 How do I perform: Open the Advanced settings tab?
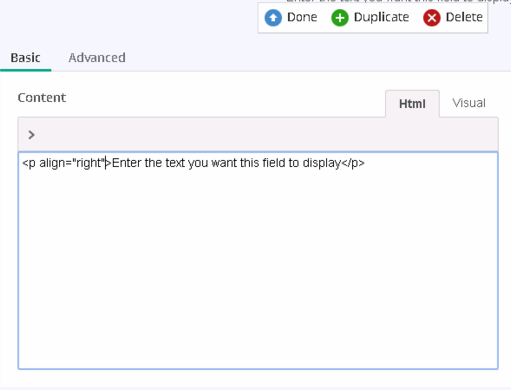97,58
